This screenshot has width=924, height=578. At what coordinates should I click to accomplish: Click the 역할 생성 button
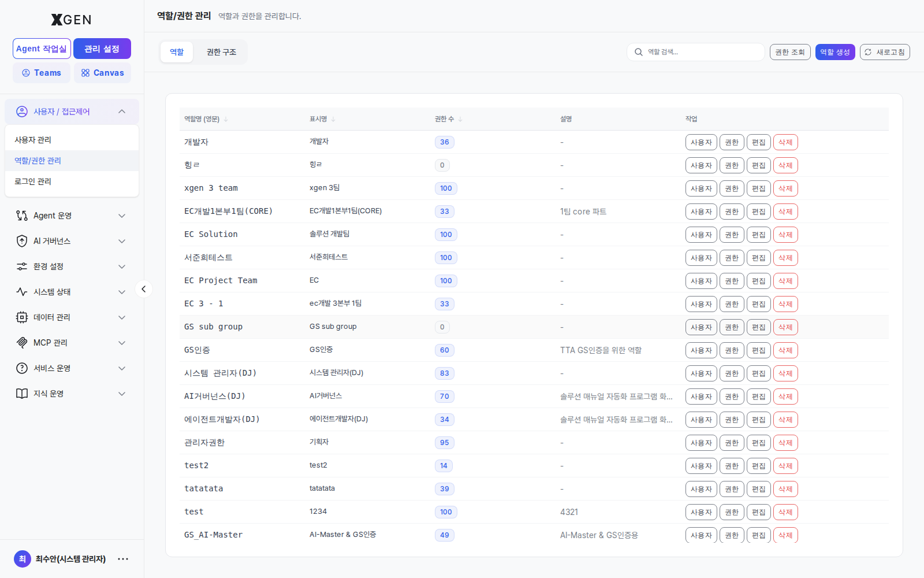coord(835,52)
